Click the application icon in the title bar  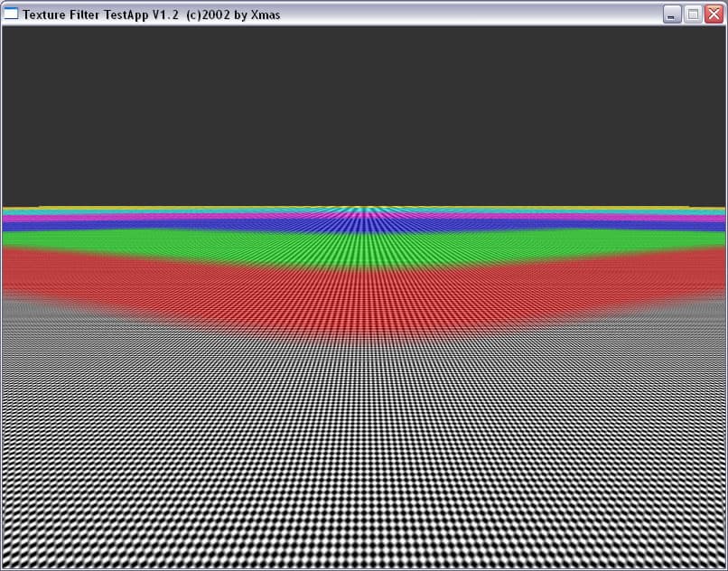tap(11, 14)
